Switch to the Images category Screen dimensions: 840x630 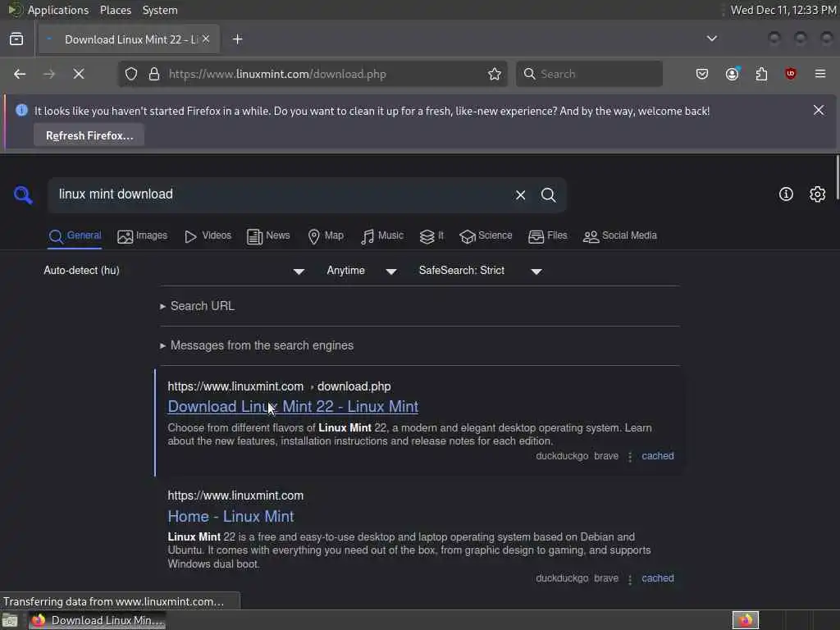[x=143, y=235]
